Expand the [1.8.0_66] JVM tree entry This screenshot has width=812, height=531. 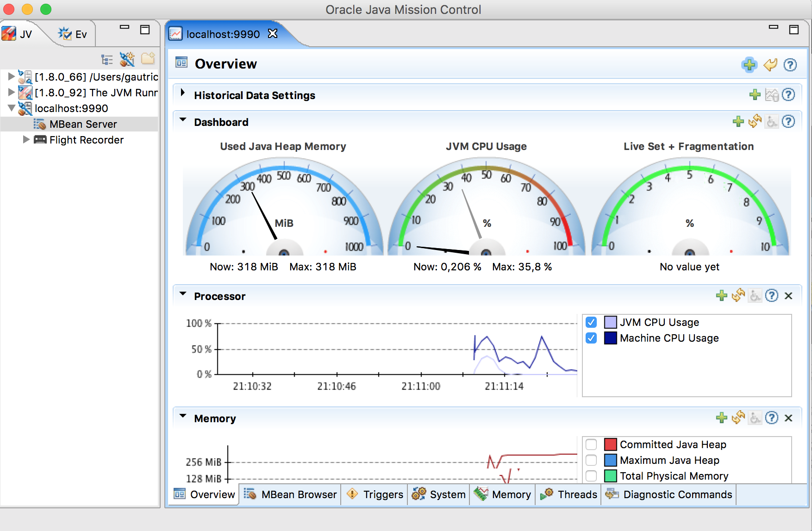[11, 77]
